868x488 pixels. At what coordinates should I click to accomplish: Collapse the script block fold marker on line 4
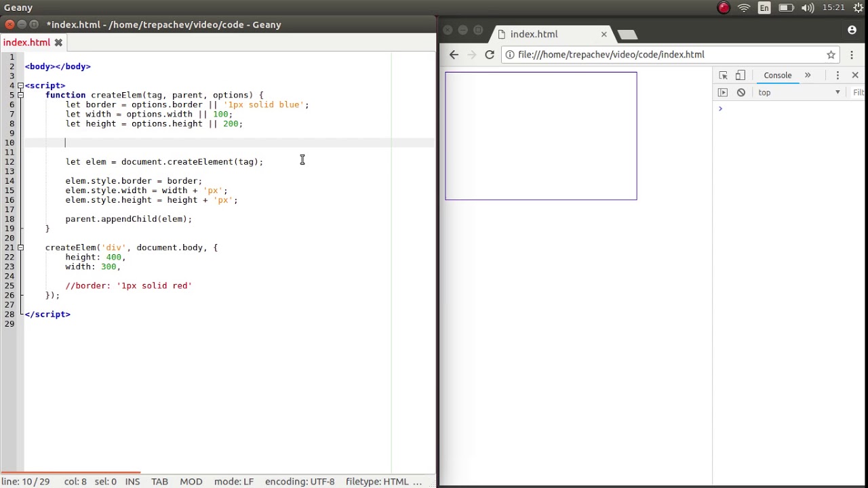(20, 85)
